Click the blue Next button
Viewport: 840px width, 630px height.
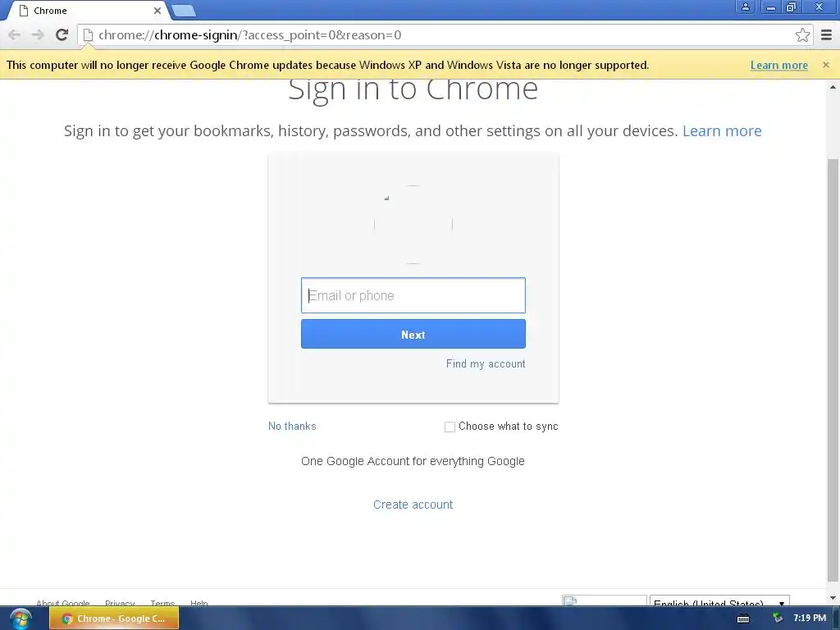(x=413, y=334)
